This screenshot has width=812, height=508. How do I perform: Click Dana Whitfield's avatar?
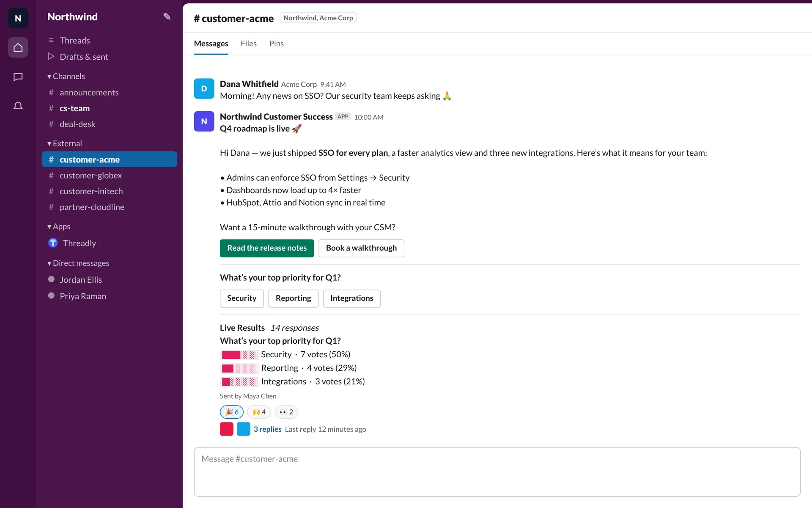[204, 88]
